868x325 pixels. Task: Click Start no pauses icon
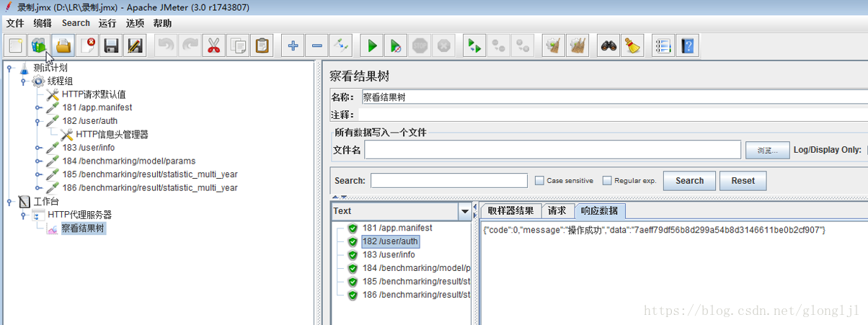coord(395,46)
